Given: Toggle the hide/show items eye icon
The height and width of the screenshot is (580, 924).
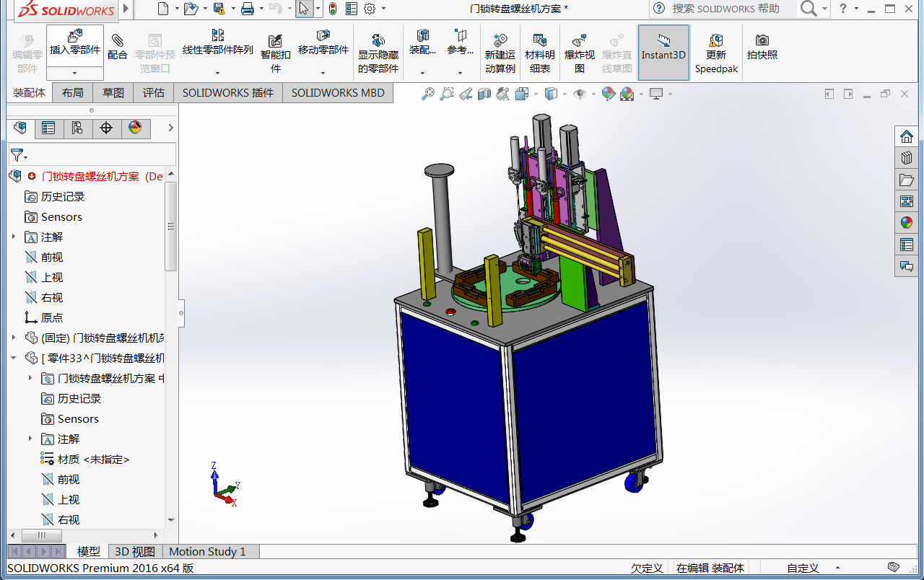Looking at the screenshot, I should 579,94.
